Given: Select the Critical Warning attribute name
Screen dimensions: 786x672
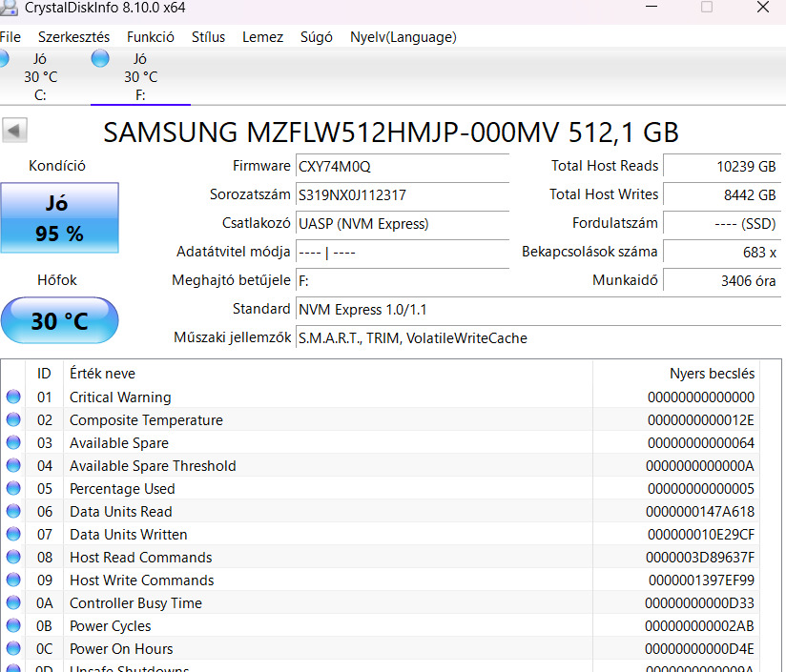Looking at the screenshot, I should pos(120,397).
